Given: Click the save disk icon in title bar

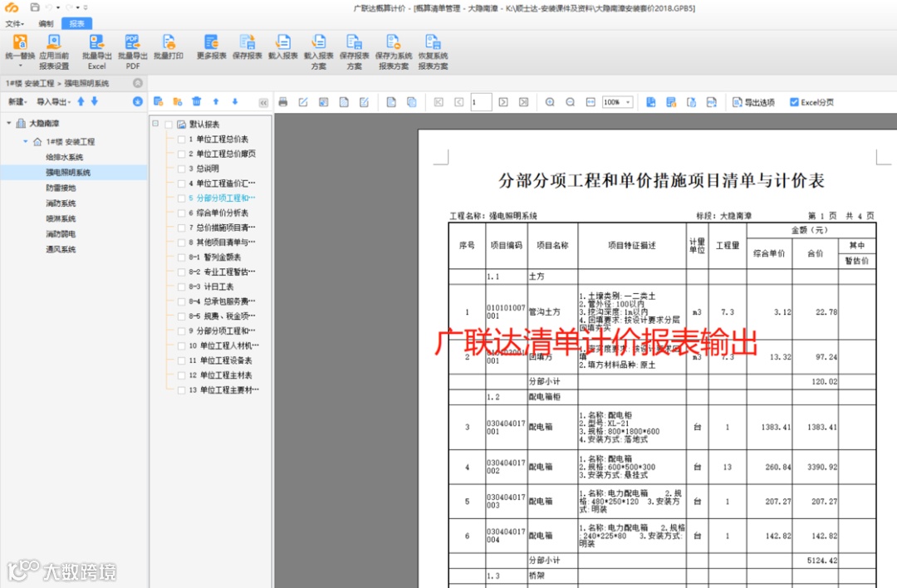Looking at the screenshot, I should coord(35,7).
